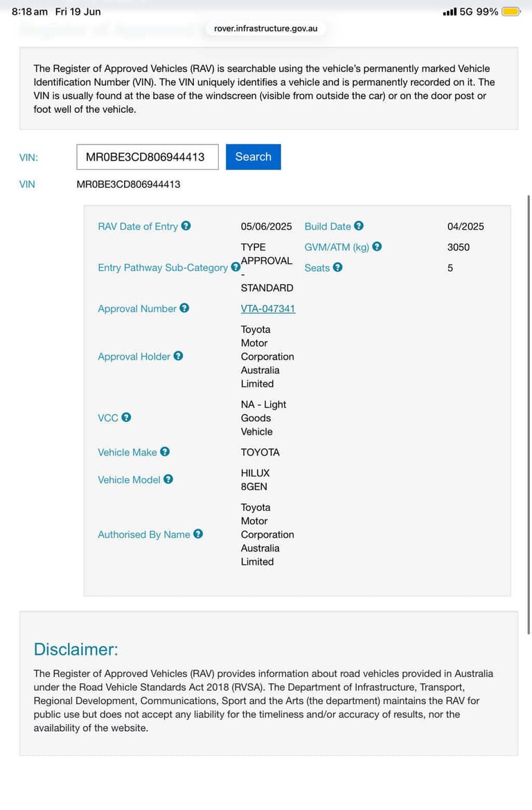Click the RAV Date of Entry label
The height and width of the screenshot is (810, 532).
click(138, 227)
